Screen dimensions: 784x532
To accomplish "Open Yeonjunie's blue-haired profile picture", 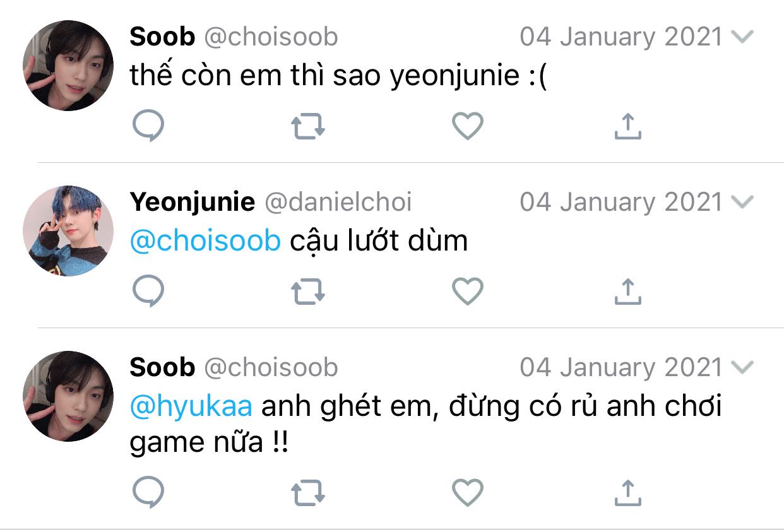I will [x=68, y=231].
